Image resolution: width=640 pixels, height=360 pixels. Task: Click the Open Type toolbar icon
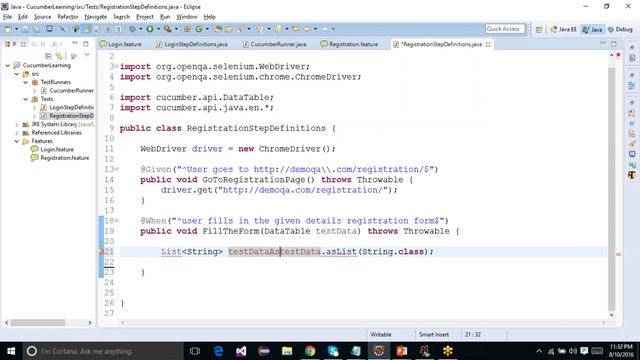[x=218, y=29]
